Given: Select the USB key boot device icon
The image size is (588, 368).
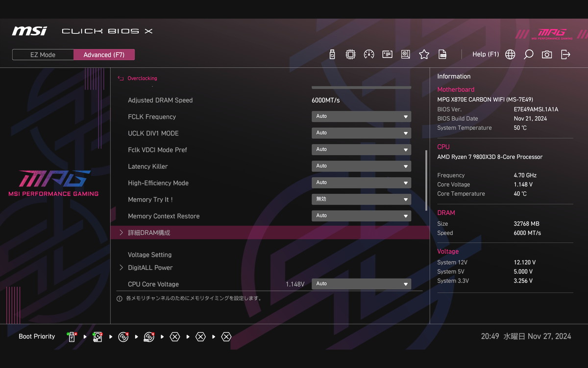Looking at the screenshot, I should pos(72,337).
